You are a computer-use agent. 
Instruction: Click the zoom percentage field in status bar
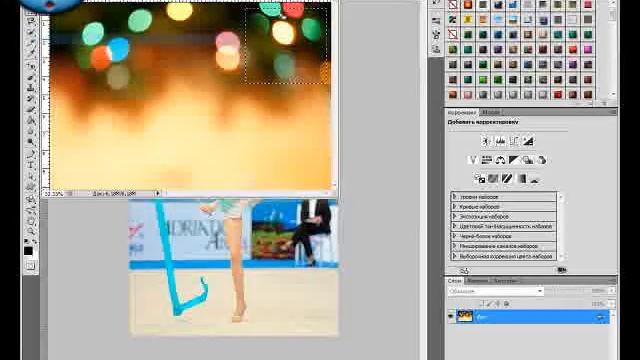click(53, 194)
